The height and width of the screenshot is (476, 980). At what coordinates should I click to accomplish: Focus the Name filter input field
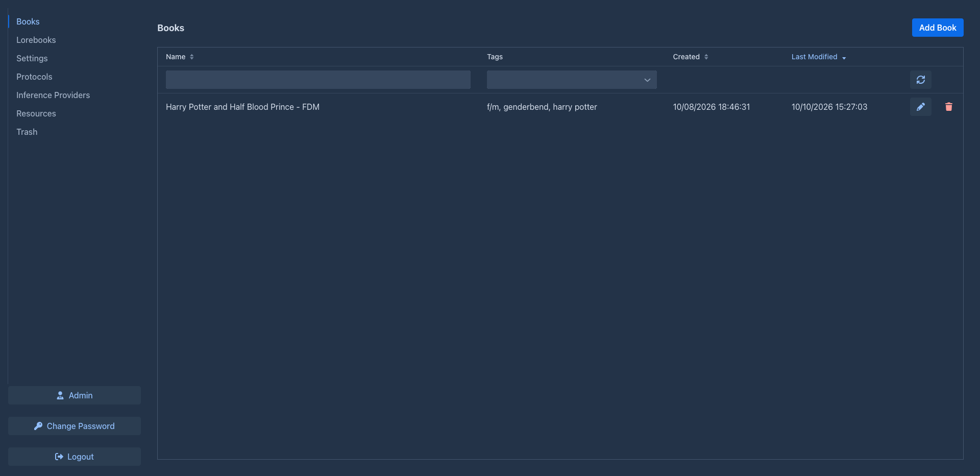pos(318,80)
